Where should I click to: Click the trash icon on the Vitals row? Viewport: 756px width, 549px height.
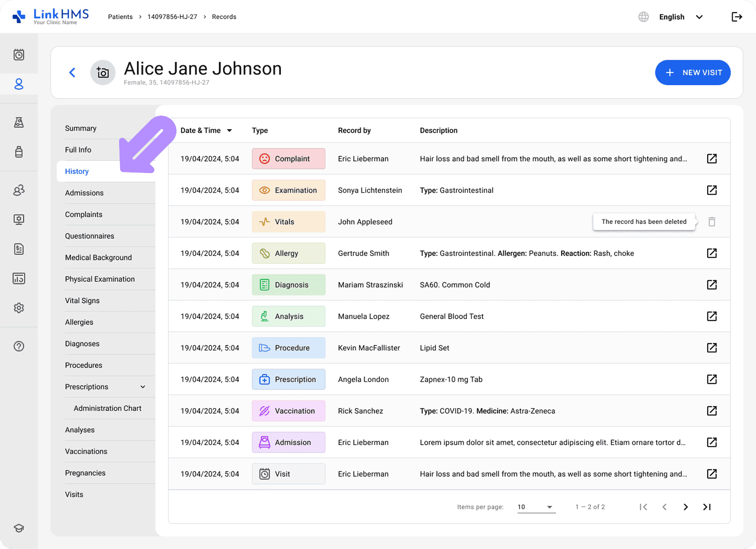712,222
